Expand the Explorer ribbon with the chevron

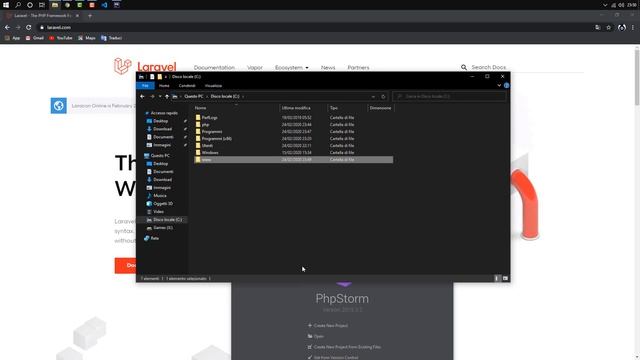[x=499, y=86]
